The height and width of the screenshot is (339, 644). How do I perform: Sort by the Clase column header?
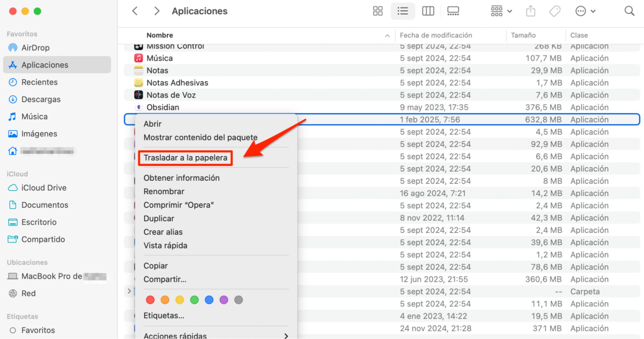coord(579,35)
